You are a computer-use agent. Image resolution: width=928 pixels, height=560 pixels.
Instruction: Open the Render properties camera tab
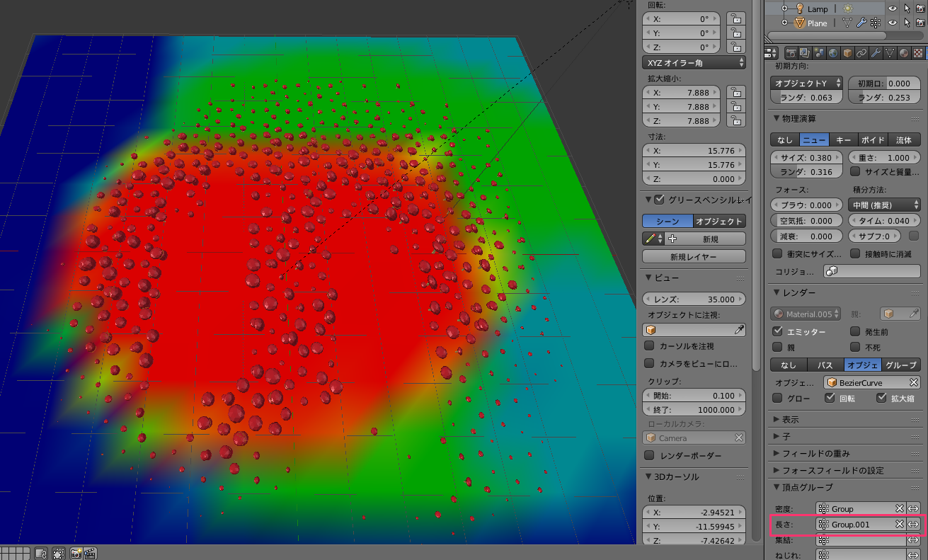pos(791,53)
